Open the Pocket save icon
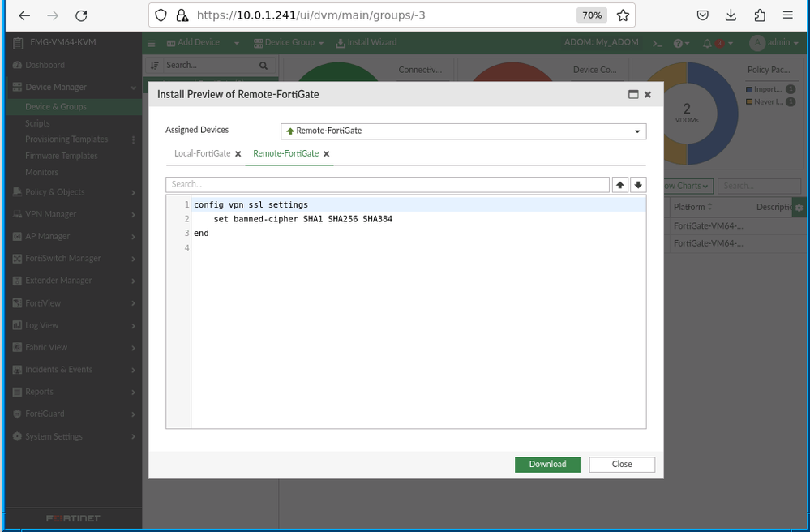810x532 pixels. [702, 15]
